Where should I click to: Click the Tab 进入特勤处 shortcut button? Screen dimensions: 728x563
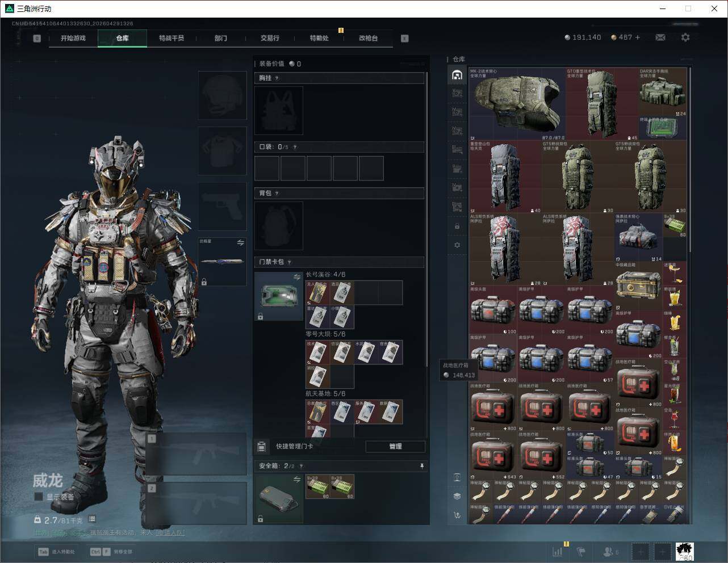56,552
